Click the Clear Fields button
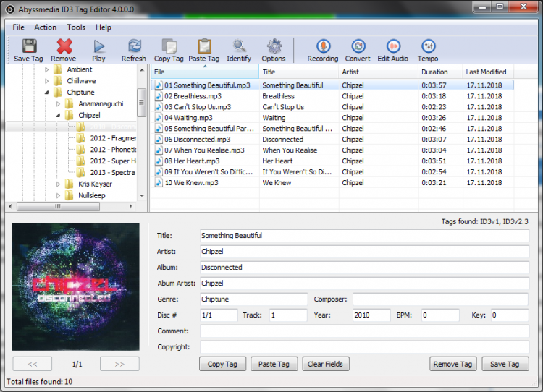Viewport: 543px width, 392px height. coord(325,364)
